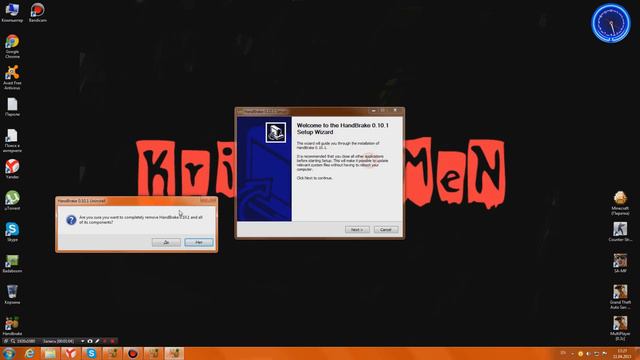This screenshot has height=360, width=640.
Task: Open the Bandicam recording bar dropdown arrow
Action: [82, 341]
